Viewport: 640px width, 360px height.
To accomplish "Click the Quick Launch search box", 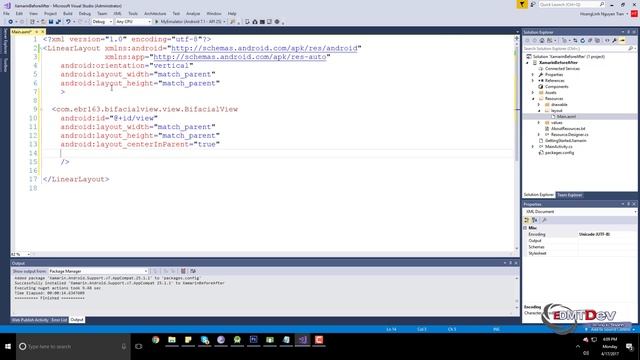I will 571,4.
